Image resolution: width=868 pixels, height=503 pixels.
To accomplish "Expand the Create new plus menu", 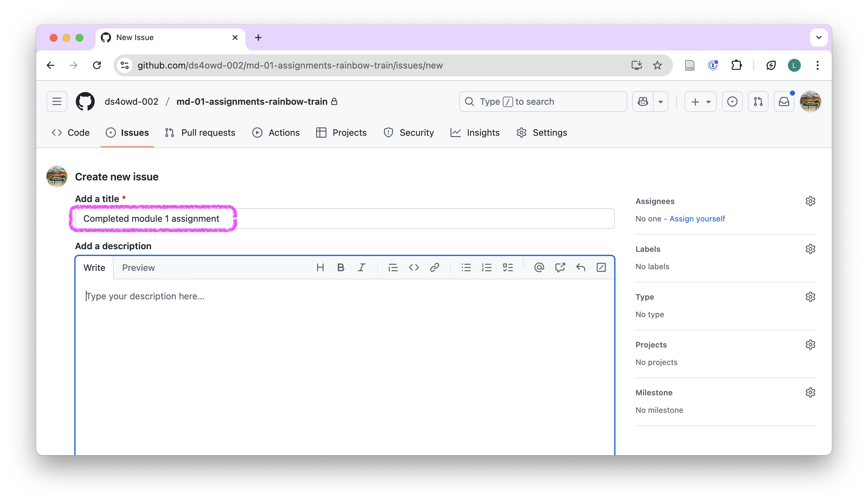I will pyautogui.click(x=700, y=102).
